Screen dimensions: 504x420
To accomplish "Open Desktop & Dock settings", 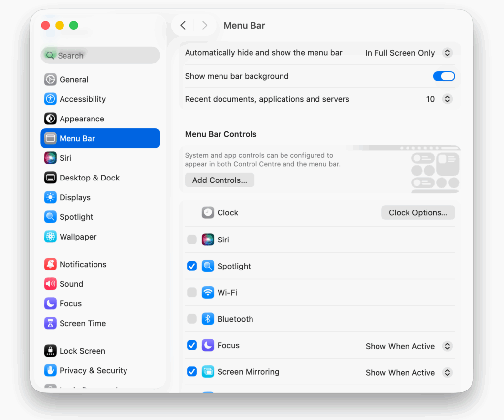I will click(100, 178).
